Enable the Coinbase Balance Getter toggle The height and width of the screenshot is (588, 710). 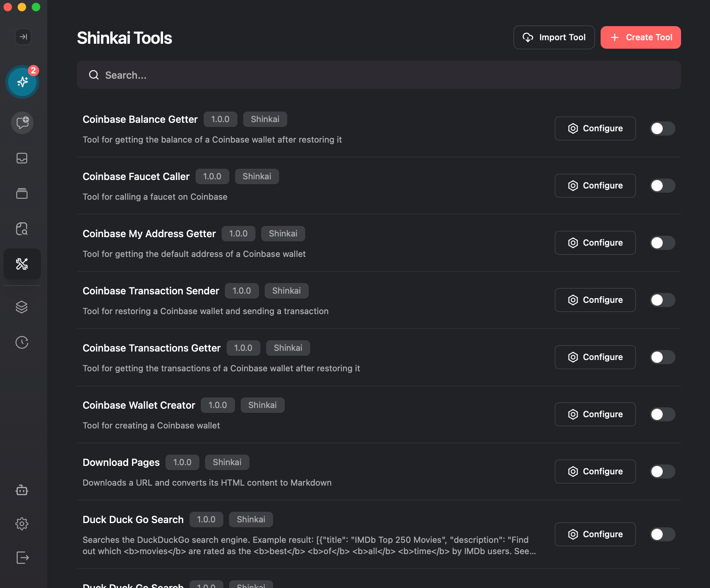coord(662,128)
